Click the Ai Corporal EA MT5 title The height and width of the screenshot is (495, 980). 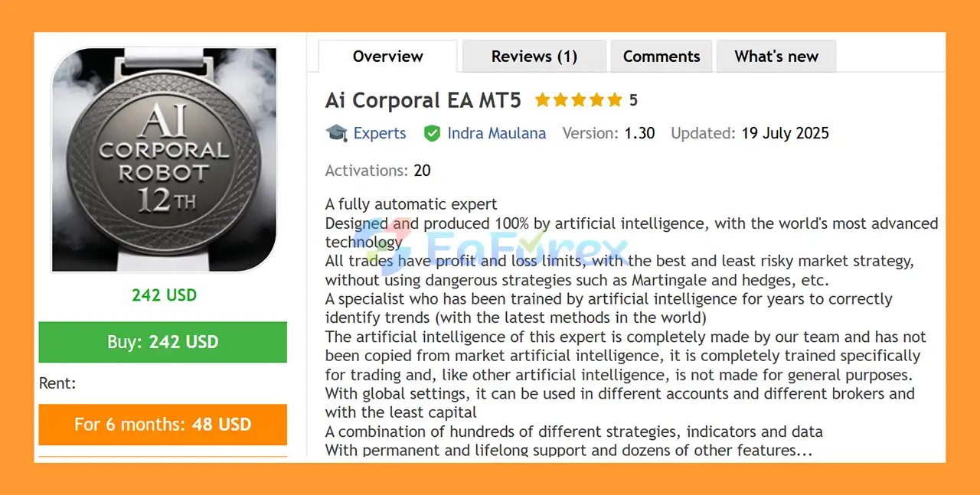pyautogui.click(x=423, y=100)
